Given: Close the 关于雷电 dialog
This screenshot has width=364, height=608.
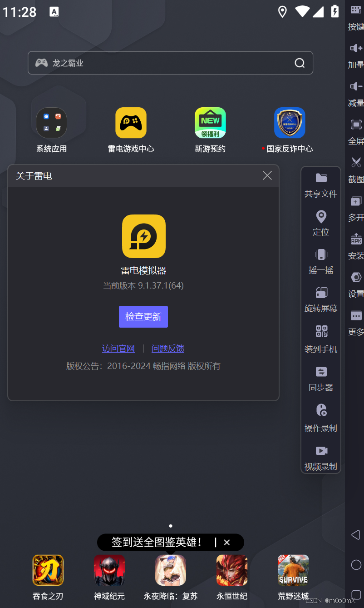Looking at the screenshot, I should (x=267, y=175).
